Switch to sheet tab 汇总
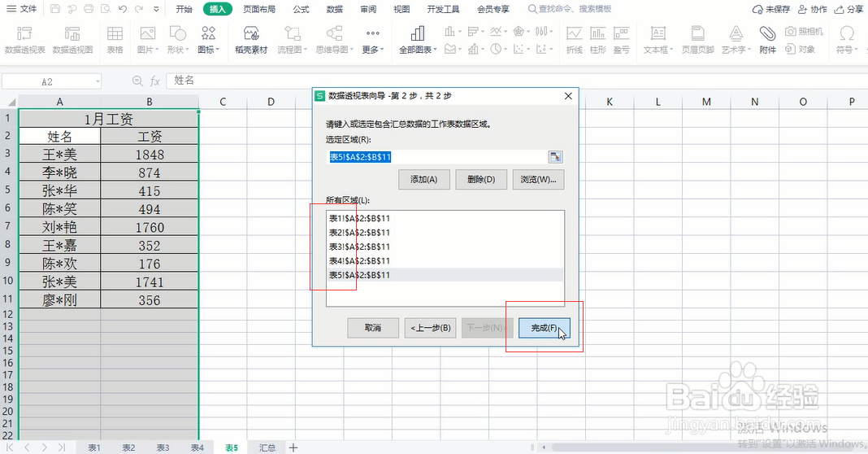Viewport: 868px width, 454px height. [x=267, y=447]
